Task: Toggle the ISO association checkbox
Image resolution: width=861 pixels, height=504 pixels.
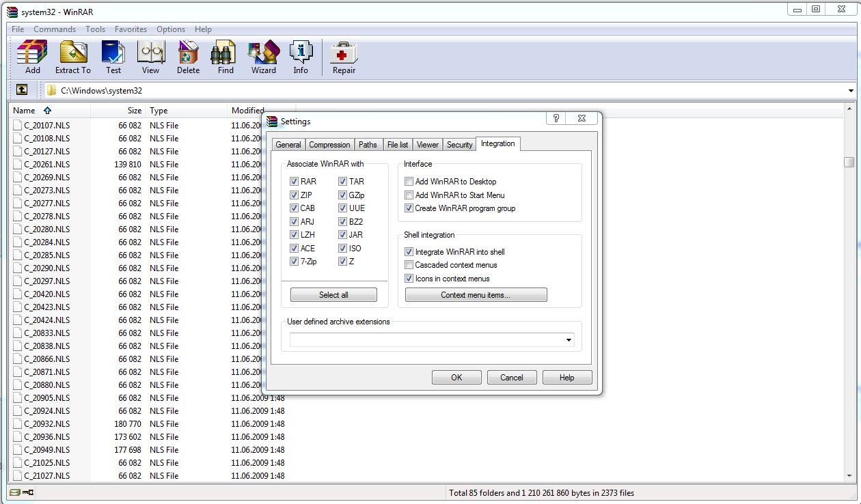Action: tap(342, 248)
